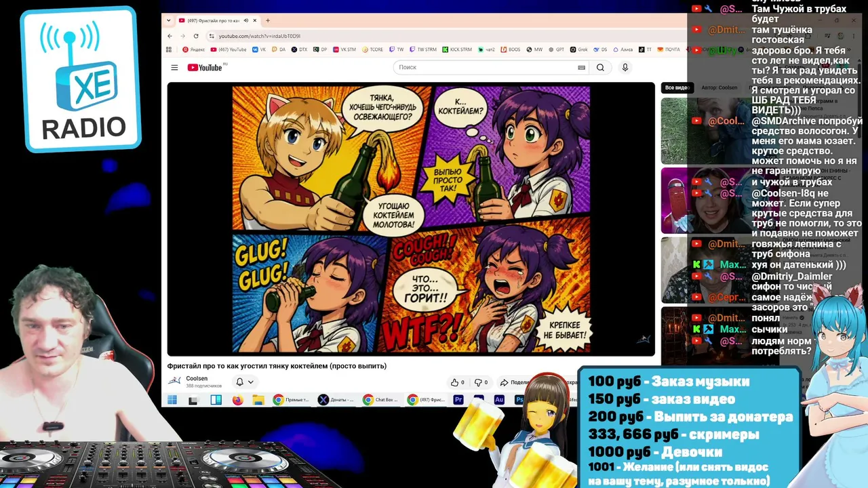The width and height of the screenshot is (868, 488).
Task: Select the "Все видео" filter chip
Action: pyautogui.click(x=676, y=87)
